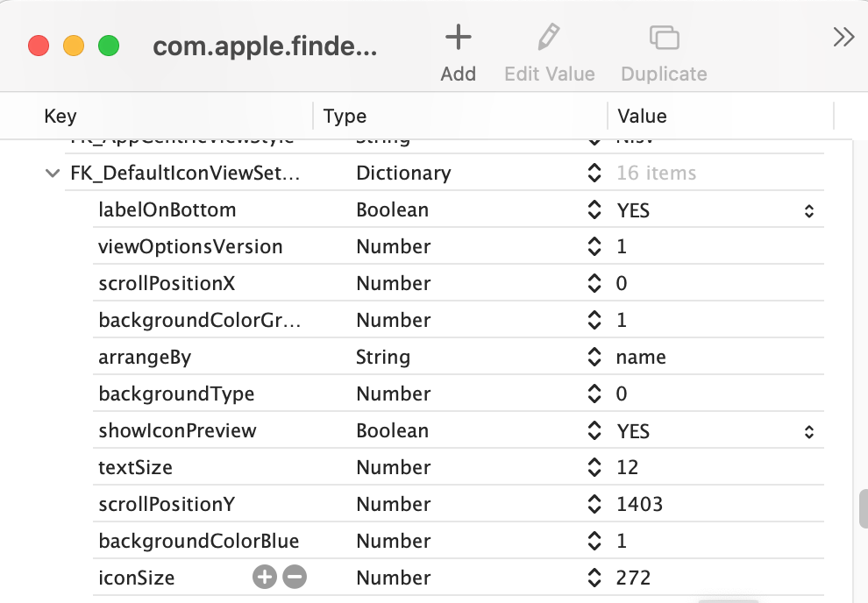Click the iconSize value 272

(634, 578)
